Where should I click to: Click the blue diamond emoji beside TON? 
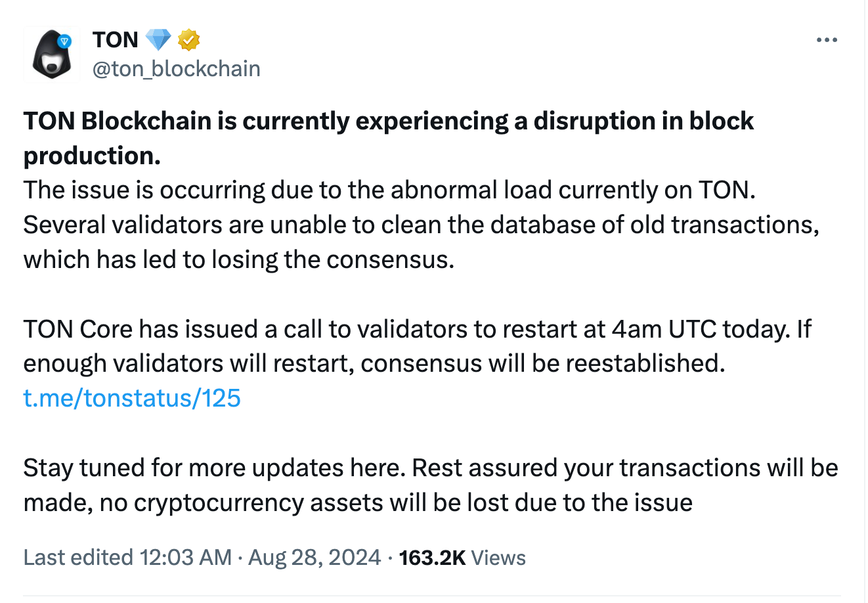(158, 41)
